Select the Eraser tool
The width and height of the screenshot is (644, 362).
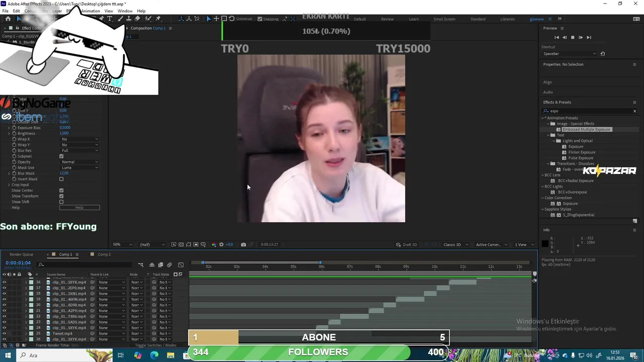137,19
